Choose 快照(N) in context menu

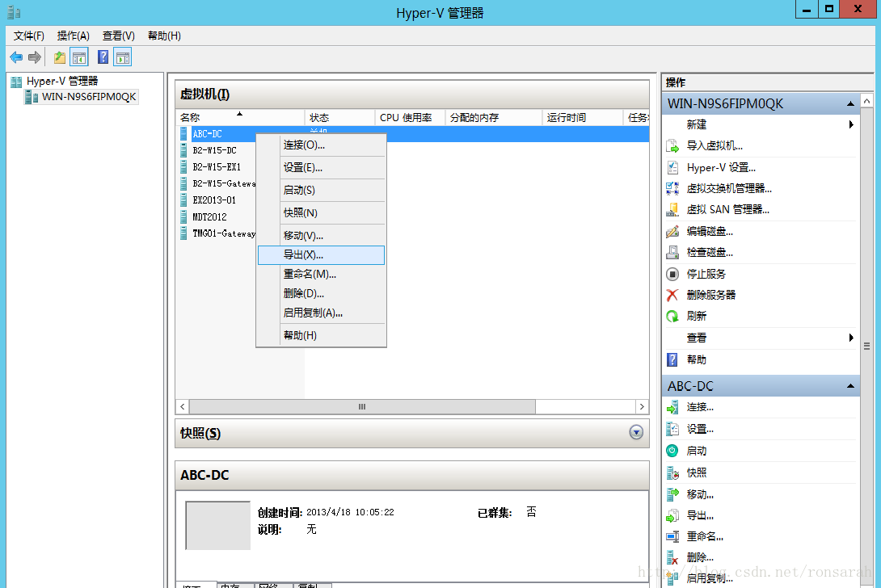click(x=321, y=213)
